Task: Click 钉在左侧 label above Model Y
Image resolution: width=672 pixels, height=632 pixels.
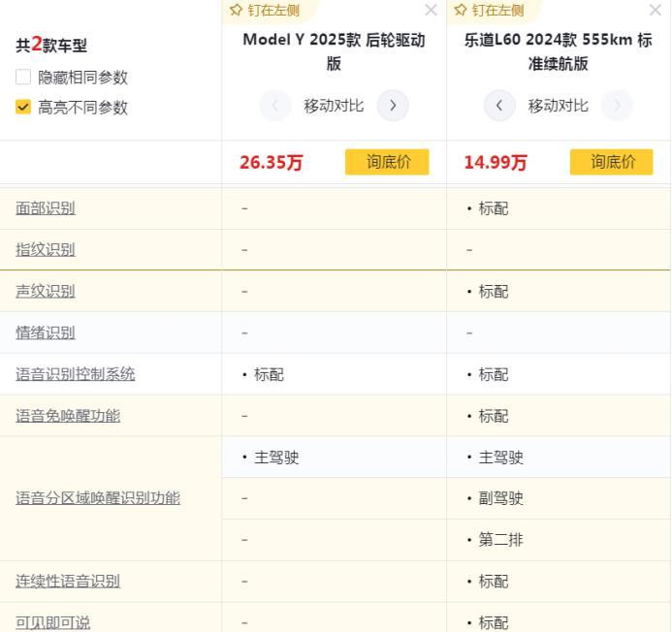Action: click(x=273, y=11)
